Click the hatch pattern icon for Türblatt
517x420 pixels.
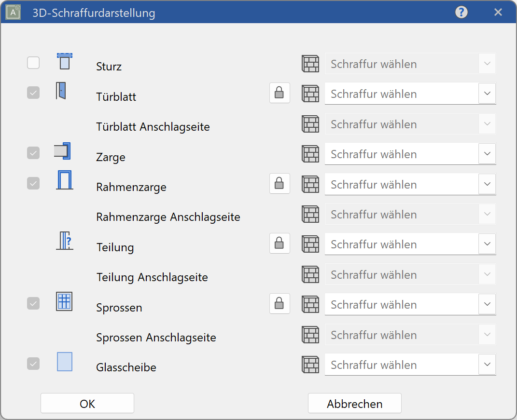coord(310,94)
